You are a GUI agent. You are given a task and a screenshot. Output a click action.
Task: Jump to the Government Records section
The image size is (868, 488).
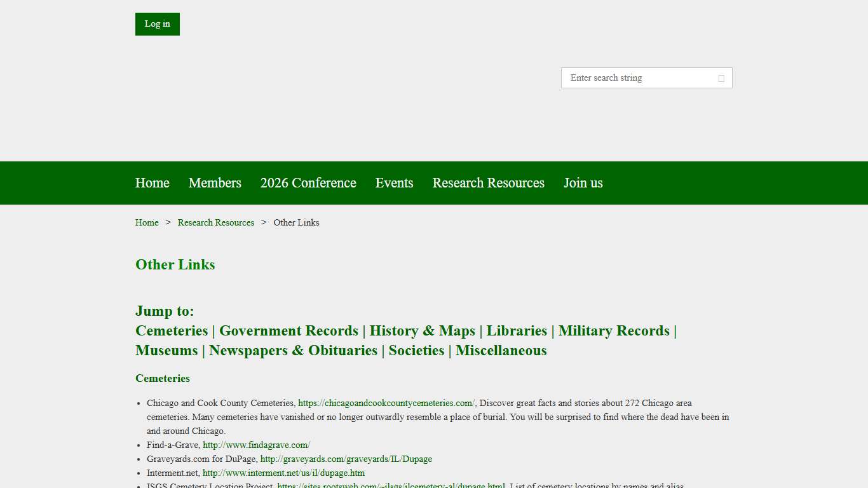289,331
